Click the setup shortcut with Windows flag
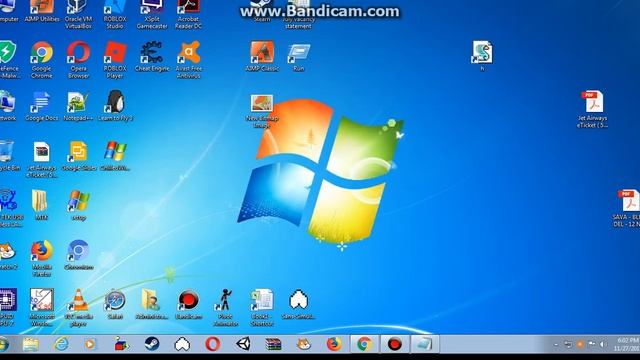 point(78,205)
